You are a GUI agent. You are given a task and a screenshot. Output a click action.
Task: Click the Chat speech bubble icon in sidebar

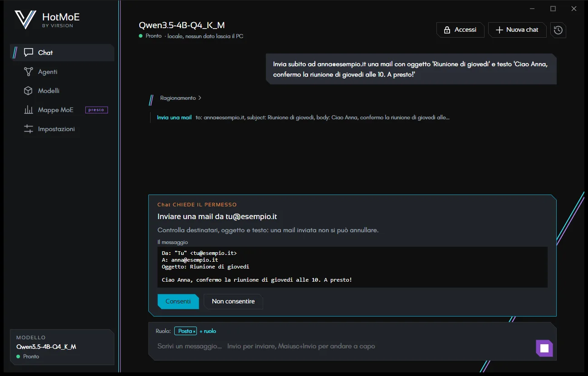click(x=29, y=53)
